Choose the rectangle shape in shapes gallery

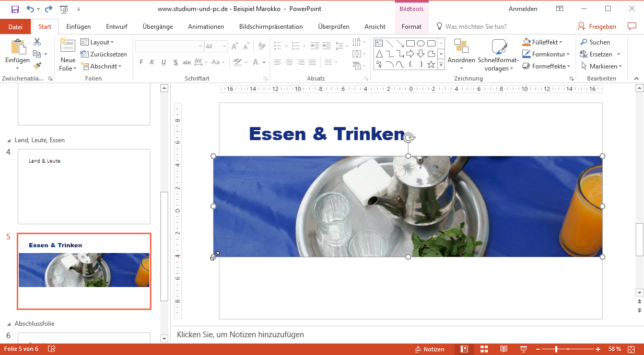410,43
